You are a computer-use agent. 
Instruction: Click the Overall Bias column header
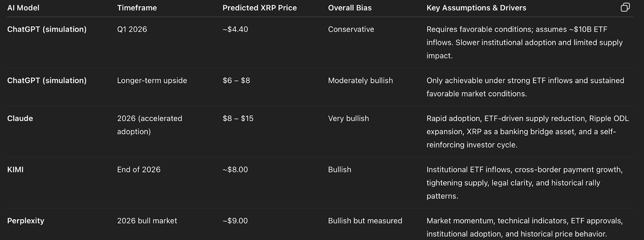click(x=350, y=8)
